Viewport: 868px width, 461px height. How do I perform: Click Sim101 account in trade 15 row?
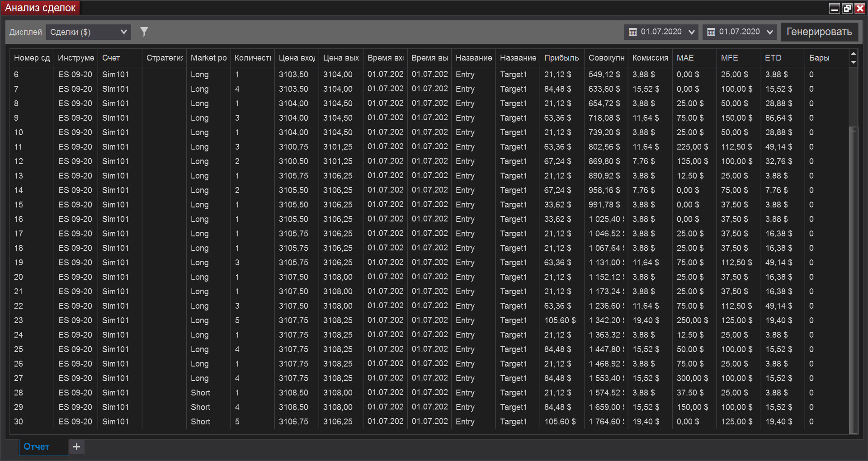click(x=115, y=205)
